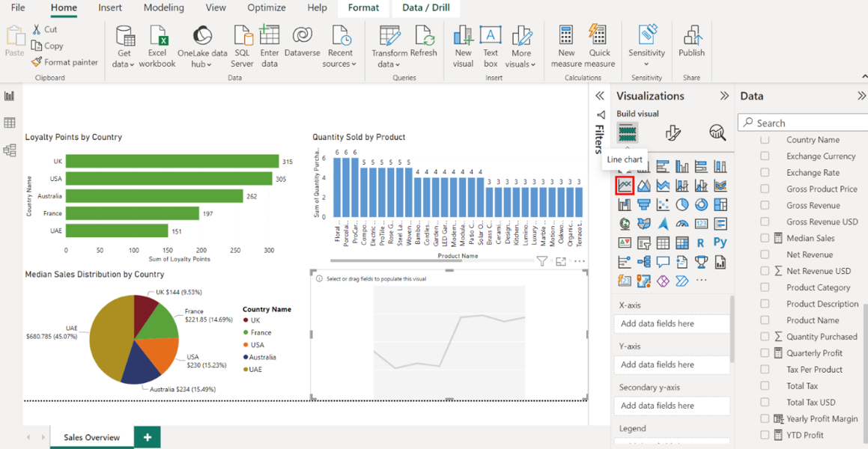
Task: Select the Line chart visualization icon
Action: 625,185
